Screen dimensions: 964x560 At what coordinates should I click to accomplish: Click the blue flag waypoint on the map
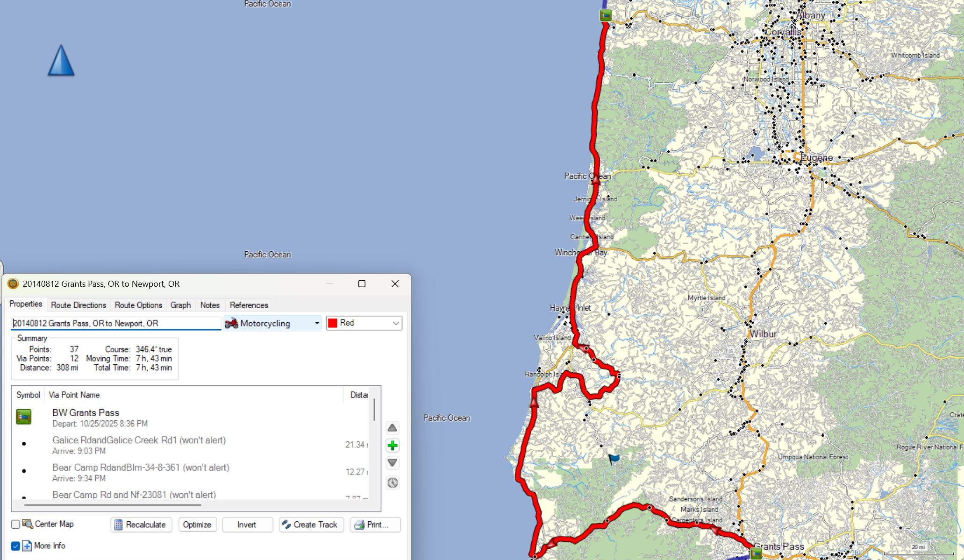pos(614,459)
